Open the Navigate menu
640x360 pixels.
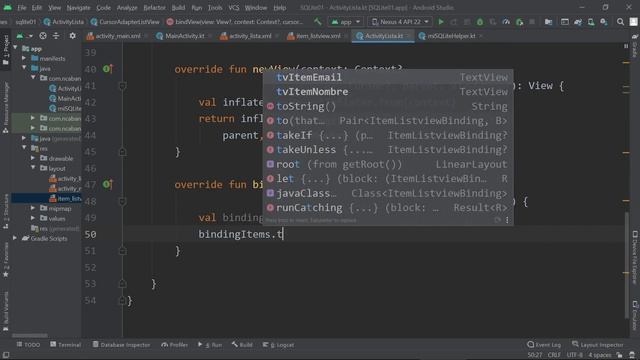pos(78,8)
